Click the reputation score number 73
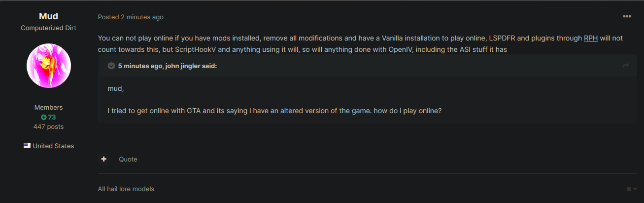Screen dimensions: 644x203 (52, 118)
